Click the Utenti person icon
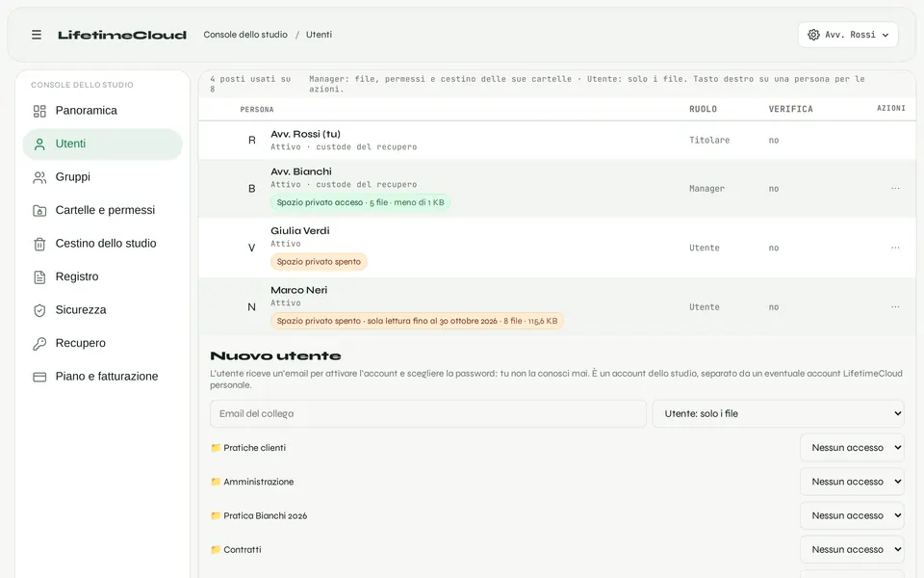 [x=39, y=144]
